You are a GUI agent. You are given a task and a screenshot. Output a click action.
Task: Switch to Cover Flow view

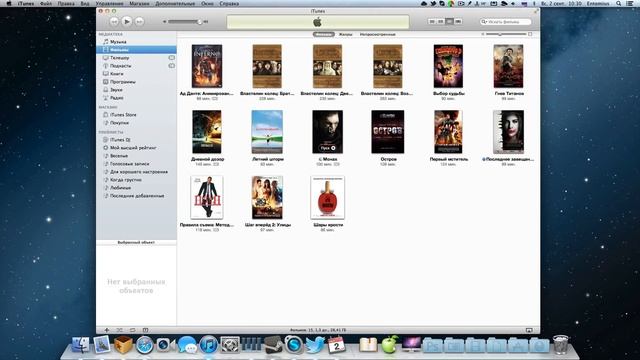(x=458, y=21)
